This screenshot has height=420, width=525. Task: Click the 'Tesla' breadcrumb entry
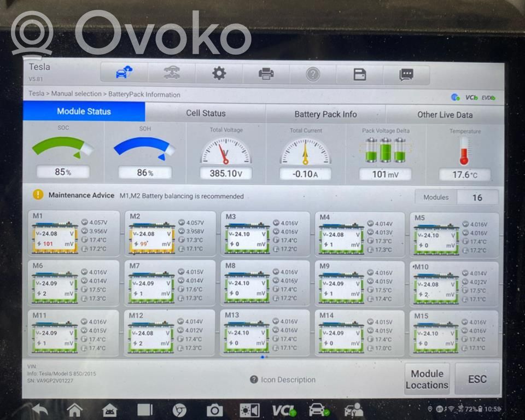pyautogui.click(x=36, y=93)
